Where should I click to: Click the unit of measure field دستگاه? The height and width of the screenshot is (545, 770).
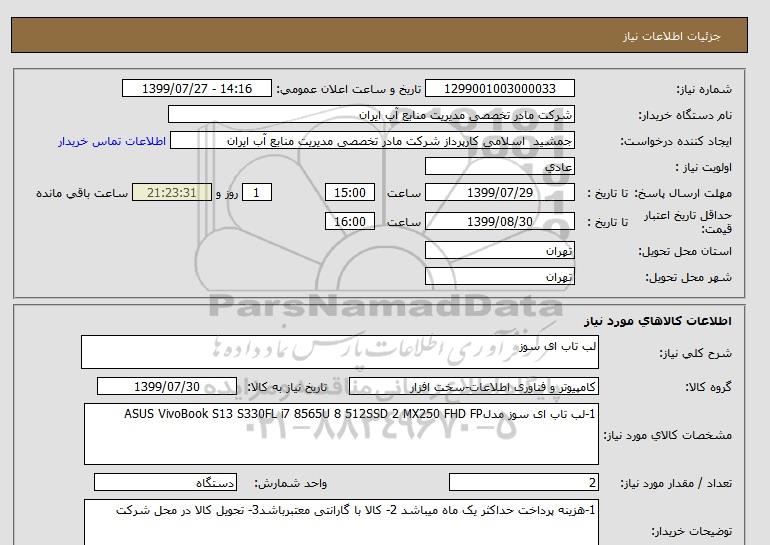tap(165, 483)
